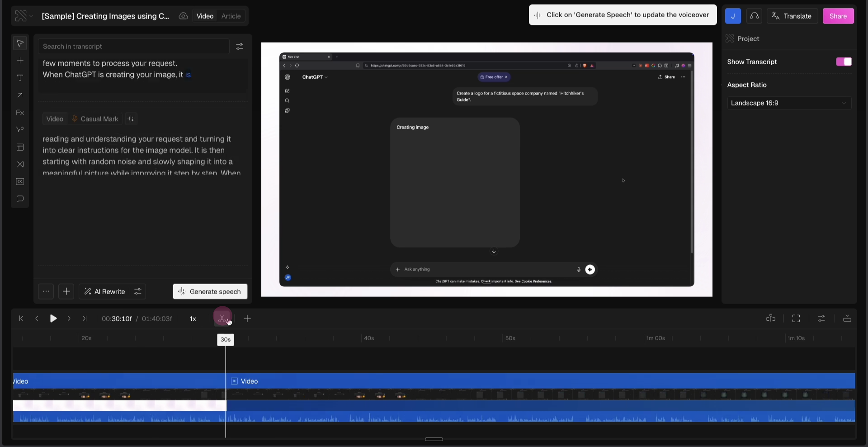
Task: Click the cloud save status icon
Action: (x=183, y=16)
